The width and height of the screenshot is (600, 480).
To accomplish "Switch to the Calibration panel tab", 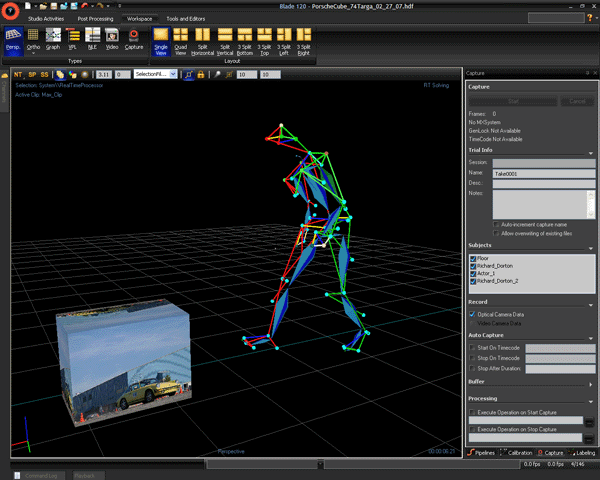I will pos(516,452).
